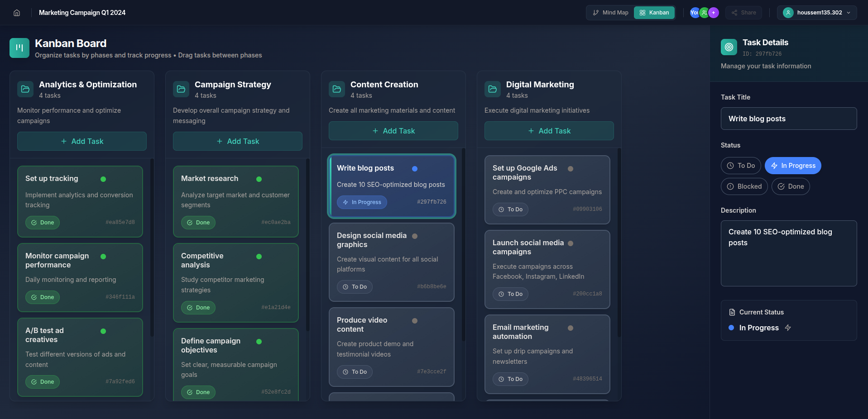The height and width of the screenshot is (419, 868).
Task: Select the Kanban view tab
Action: (x=654, y=13)
